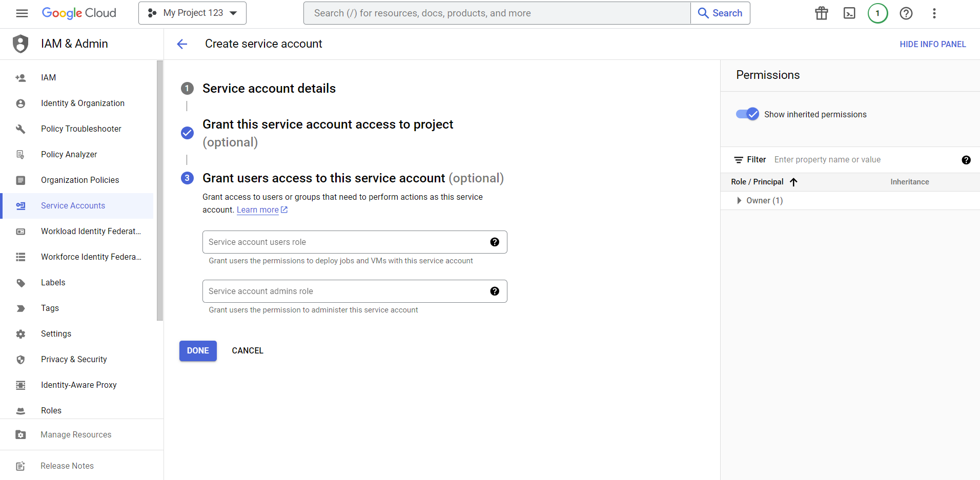Select Organization Policies in sidebar

tap(80, 180)
